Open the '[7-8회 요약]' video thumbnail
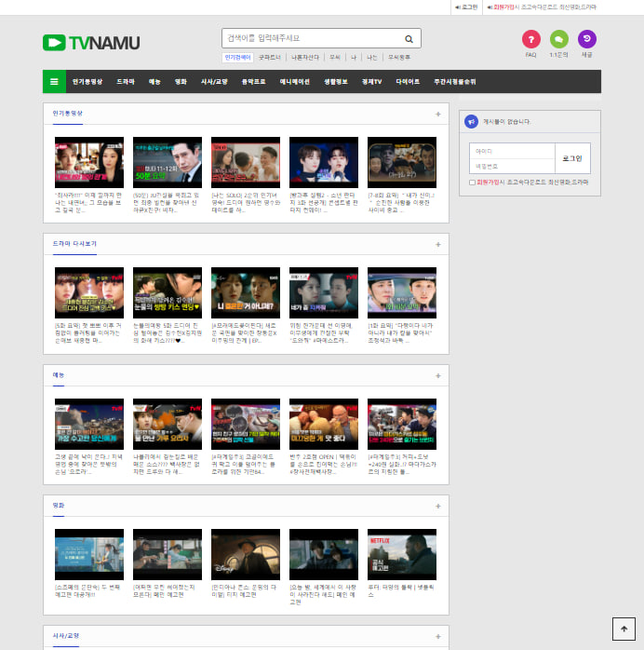 pyautogui.click(x=402, y=162)
